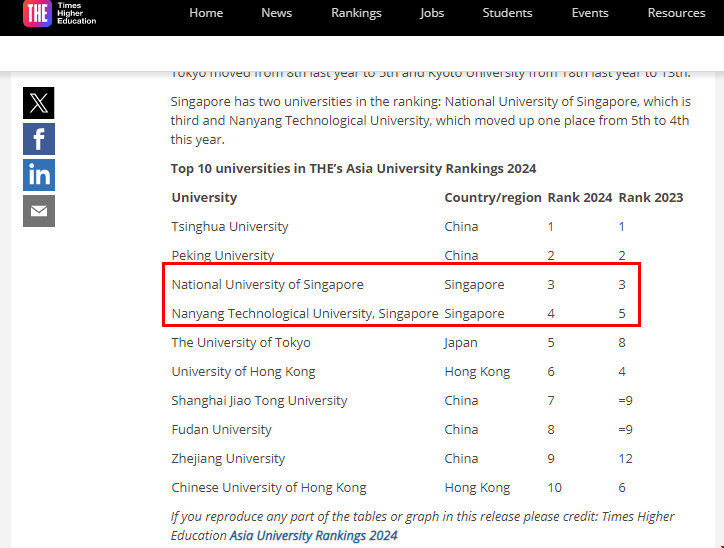The height and width of the screenshot is (548, 724).
Task: Open the Jobs navigation item
Action: coord(432,13)
